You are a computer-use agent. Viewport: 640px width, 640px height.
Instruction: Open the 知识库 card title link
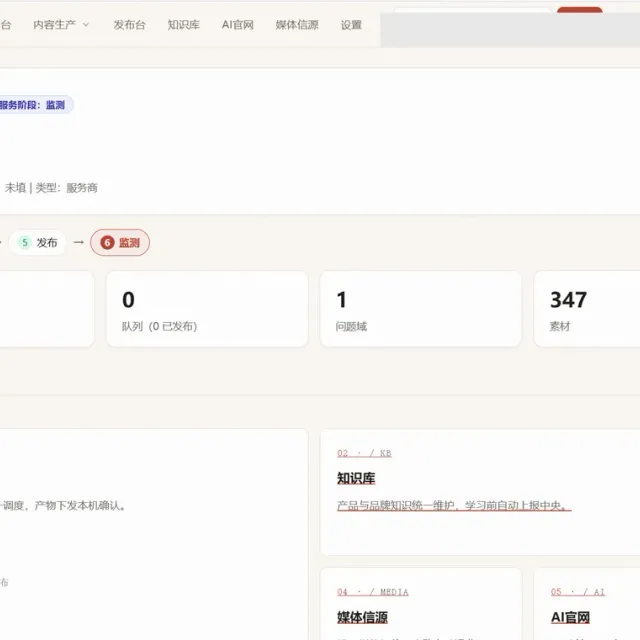(x=356, y=478)
